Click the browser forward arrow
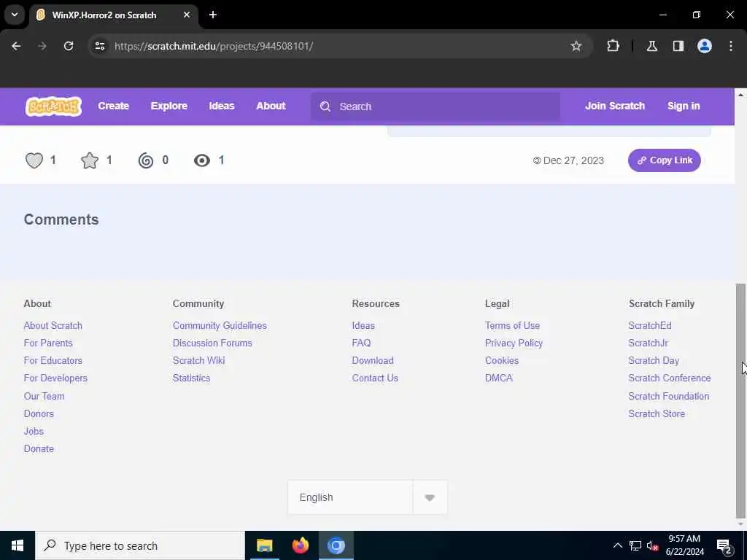This screenshot has width=747, height=560. click(42, 46)
